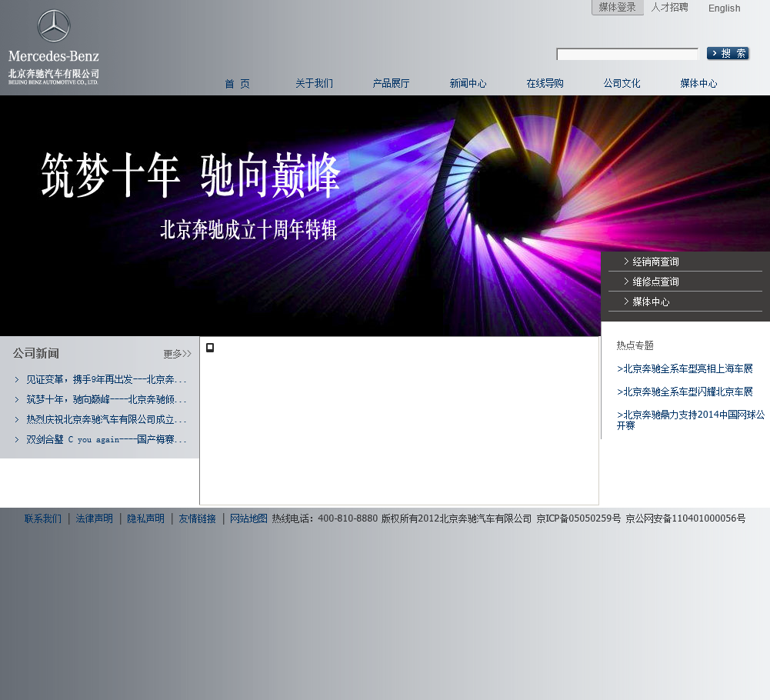
Task: Open 联系我们 footer link
Action: 43,518
